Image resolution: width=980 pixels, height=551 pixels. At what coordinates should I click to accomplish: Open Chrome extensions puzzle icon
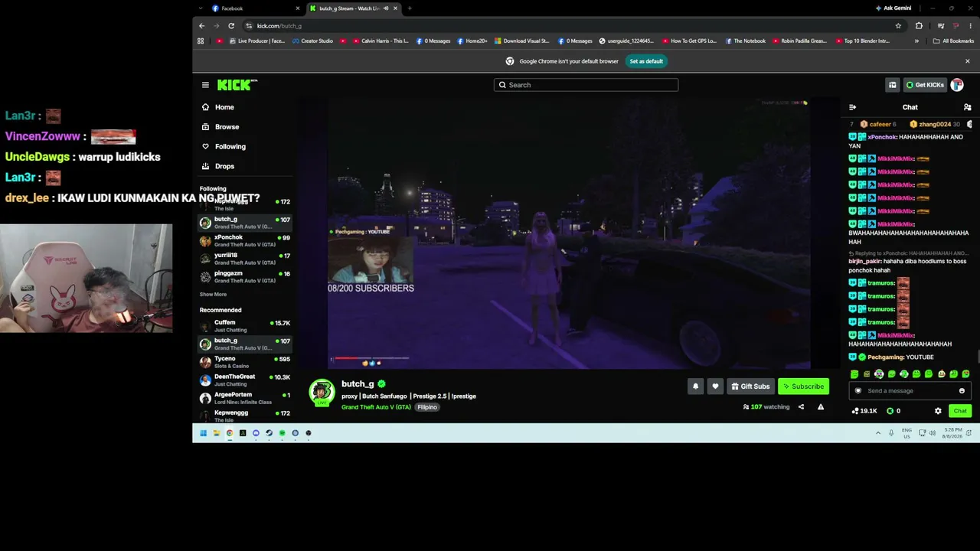pos(919,26)
